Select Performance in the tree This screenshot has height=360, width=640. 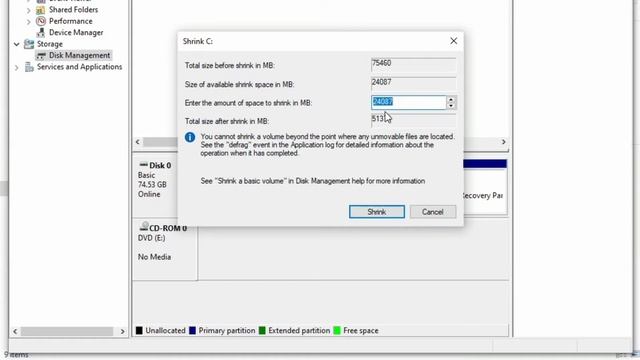(x=71, y=21)
